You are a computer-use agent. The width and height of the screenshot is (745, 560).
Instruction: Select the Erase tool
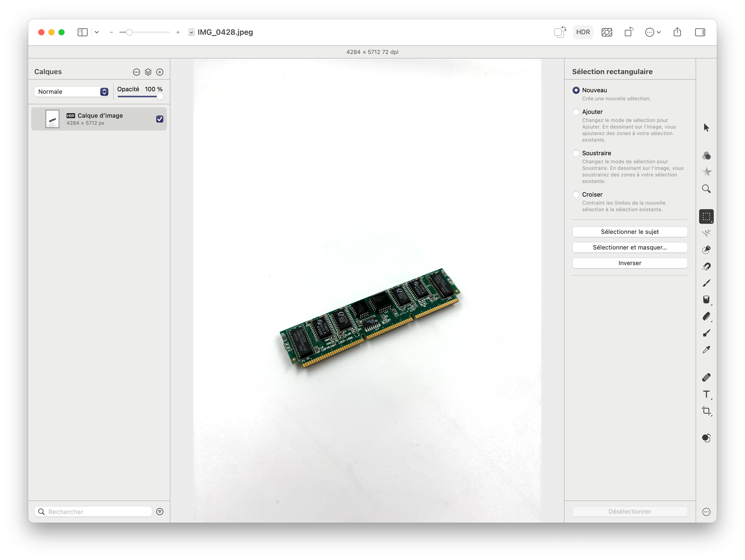coord(706,316)
